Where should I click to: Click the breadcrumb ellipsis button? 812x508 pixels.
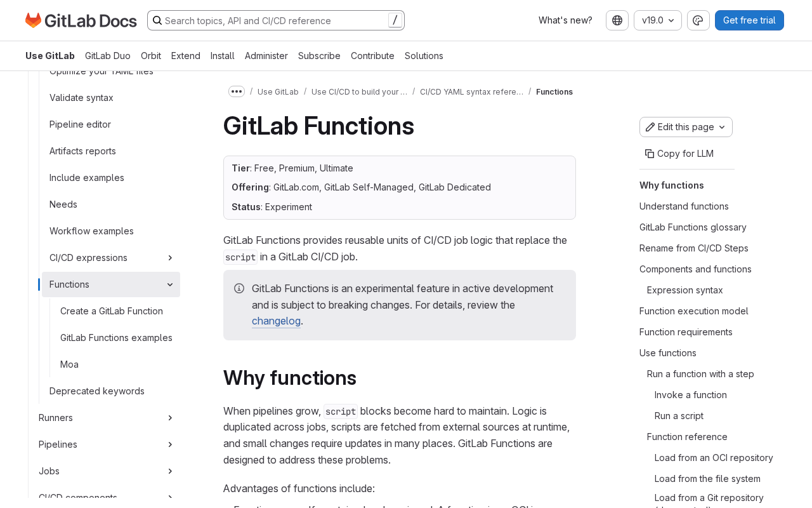pos(237,91)
